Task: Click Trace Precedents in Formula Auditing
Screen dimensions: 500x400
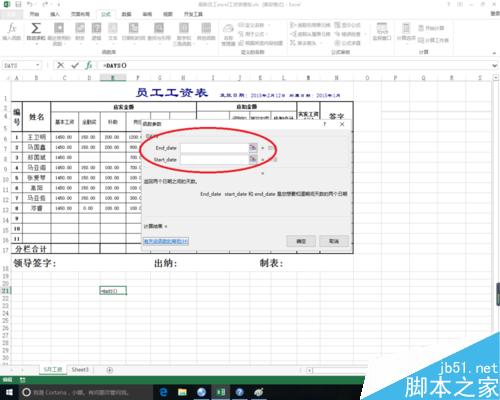Action: [310, 25]
